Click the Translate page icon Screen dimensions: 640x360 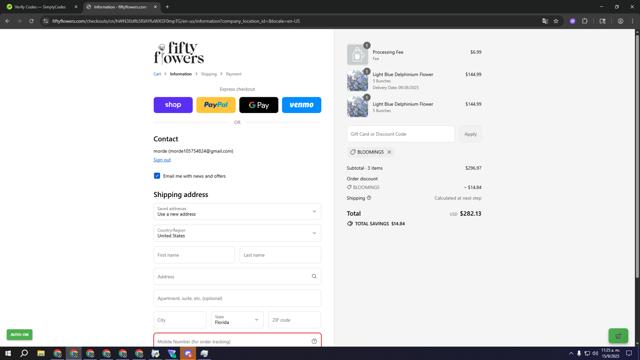545,21
